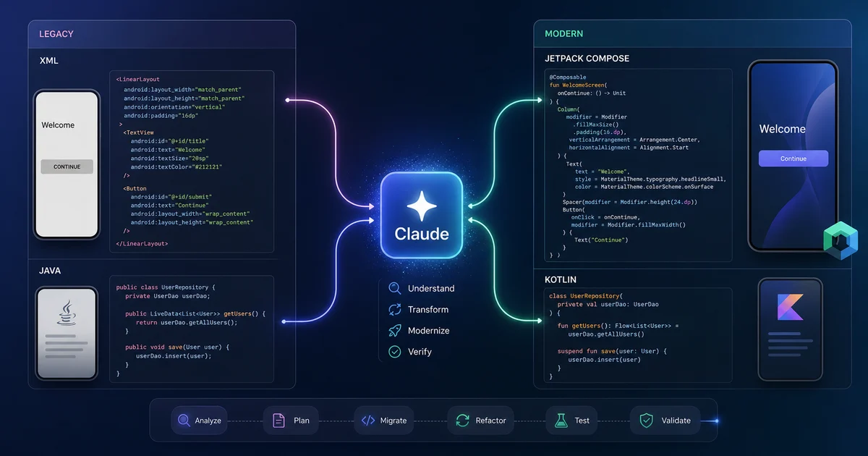868x456 pixels.
Task: Click the green hexagon cube logo
Action: [841, 241]
